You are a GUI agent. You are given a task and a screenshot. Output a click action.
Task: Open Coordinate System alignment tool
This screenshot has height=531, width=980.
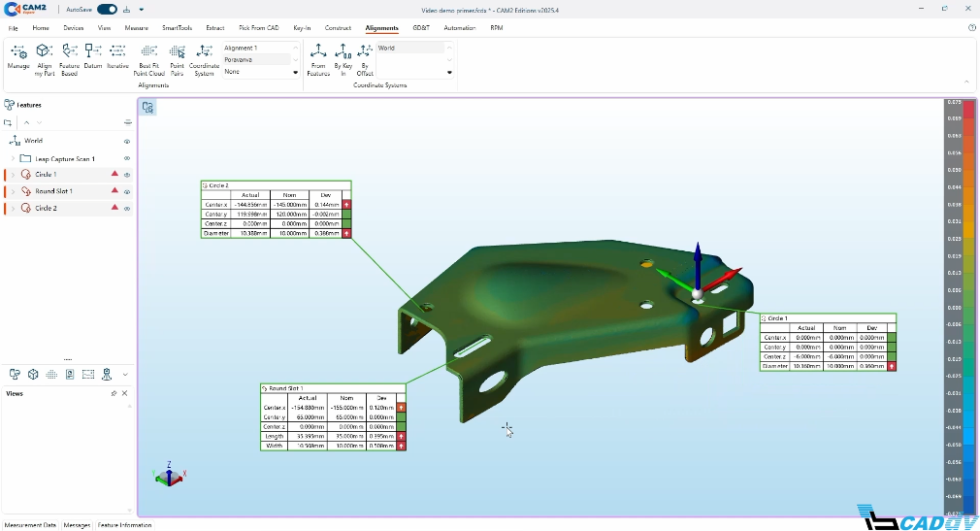coord(204,59)
